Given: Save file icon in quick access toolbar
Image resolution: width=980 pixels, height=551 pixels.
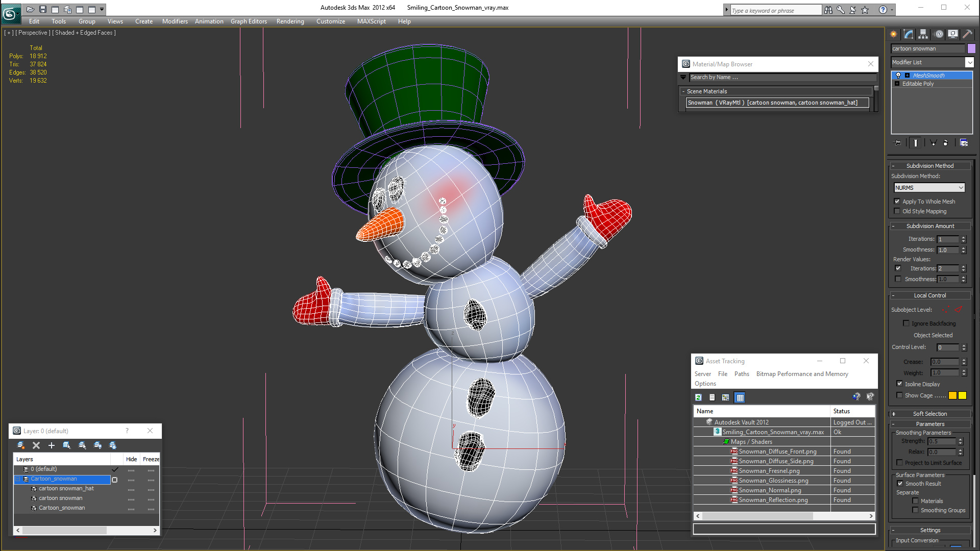Looking at the screenshot, I should [43, 9].
